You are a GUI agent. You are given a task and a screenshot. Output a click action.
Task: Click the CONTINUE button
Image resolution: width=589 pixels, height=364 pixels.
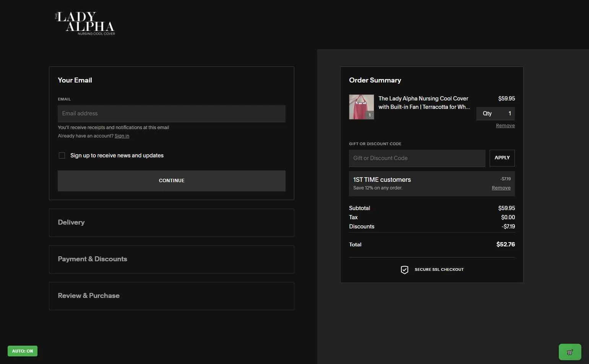pyautogui.click(x=172, y=181)
